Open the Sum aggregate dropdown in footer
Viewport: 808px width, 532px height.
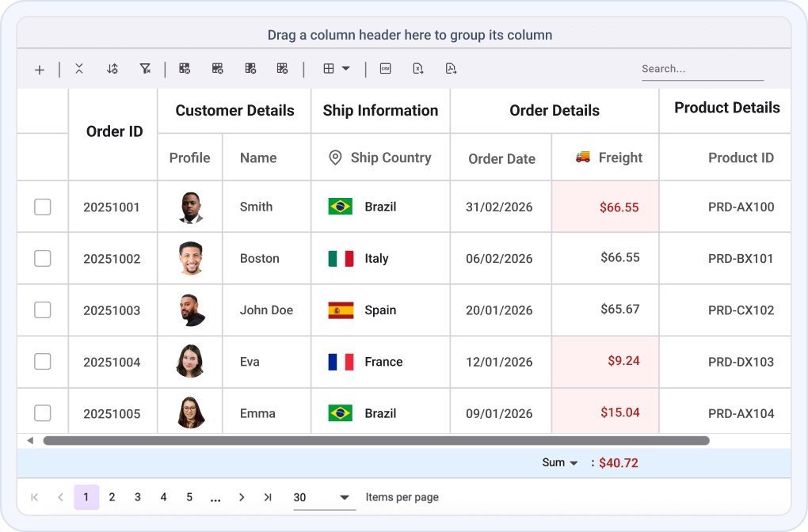(x=576, y=462)
